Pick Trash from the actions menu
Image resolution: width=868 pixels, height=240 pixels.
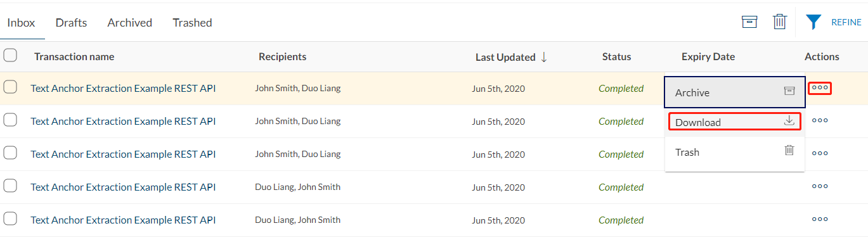tap(735, 152)
